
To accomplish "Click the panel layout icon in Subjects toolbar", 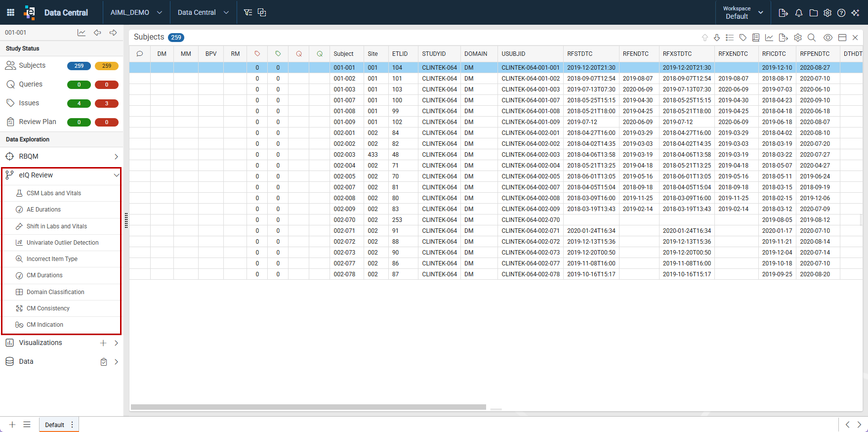I will click(842, 38).
